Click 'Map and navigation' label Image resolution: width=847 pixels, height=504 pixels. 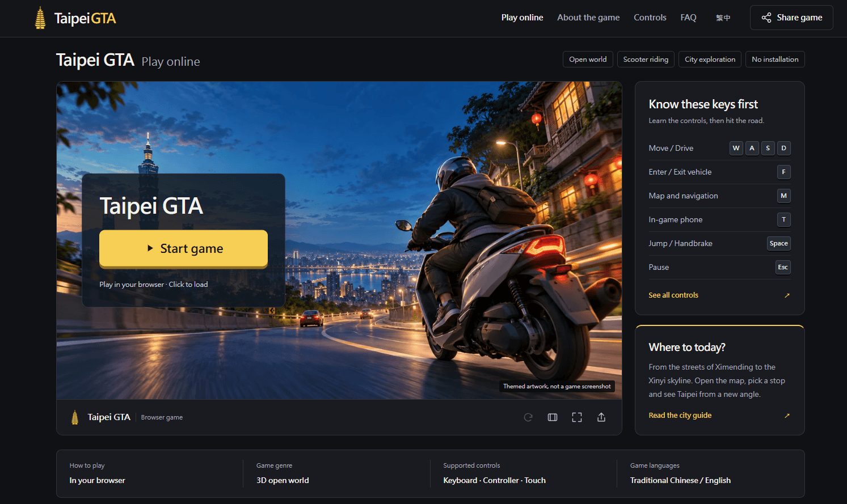[683, 196]
